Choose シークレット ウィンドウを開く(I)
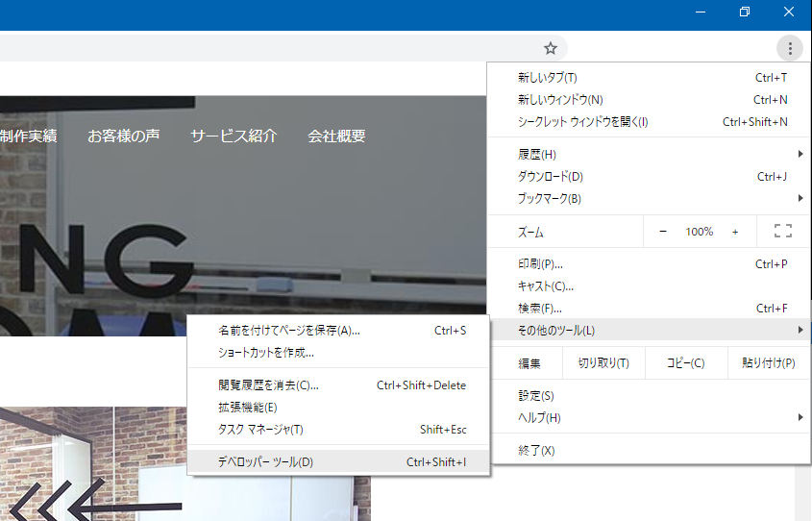The height and width of the screenshot is (521, 812). click(x=583, y=122)
